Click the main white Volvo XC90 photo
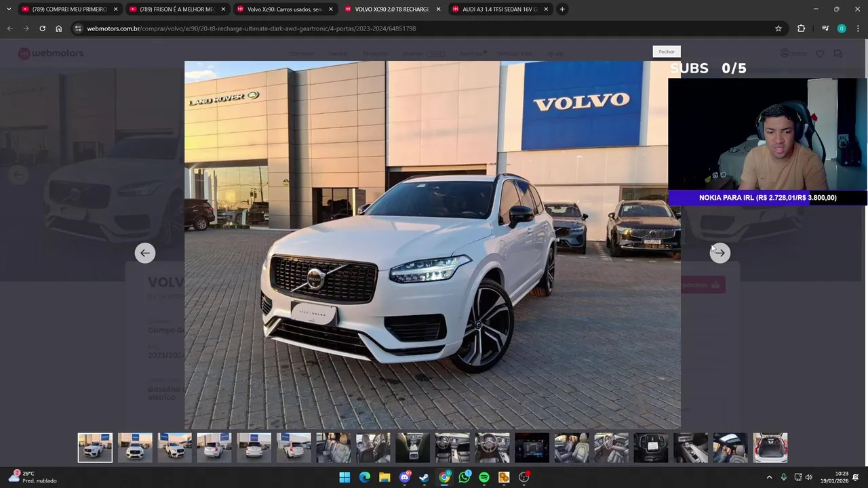 433,245
